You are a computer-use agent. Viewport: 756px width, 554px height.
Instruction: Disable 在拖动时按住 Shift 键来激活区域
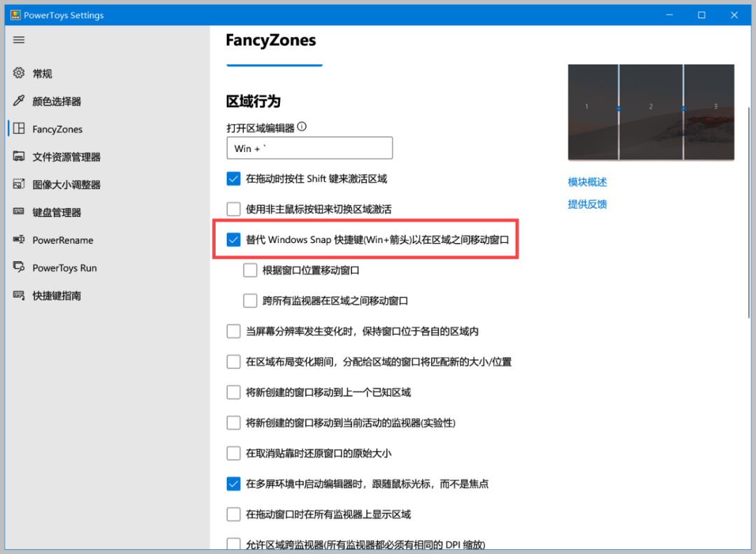pos(233,179)
